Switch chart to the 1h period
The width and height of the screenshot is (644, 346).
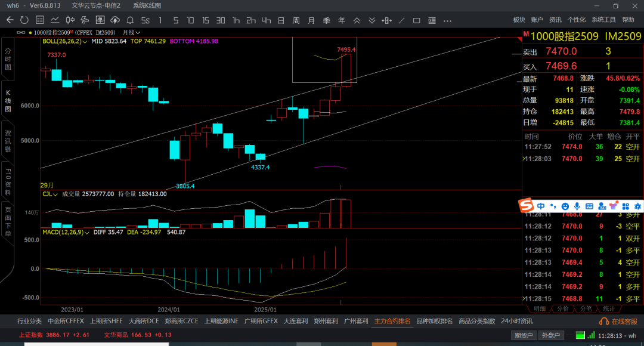(x=236, y=20)
